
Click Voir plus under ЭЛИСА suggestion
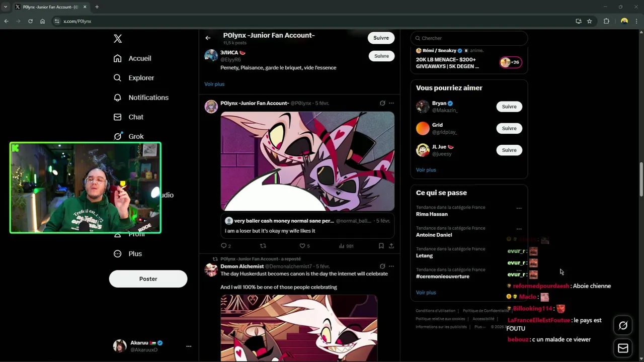214,84
